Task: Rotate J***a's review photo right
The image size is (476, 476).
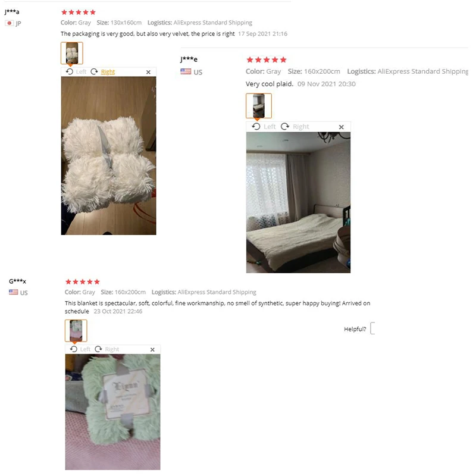Action: coord(103,71)
